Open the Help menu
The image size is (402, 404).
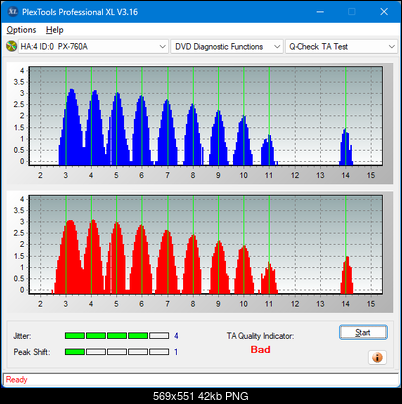pos(55,30)
